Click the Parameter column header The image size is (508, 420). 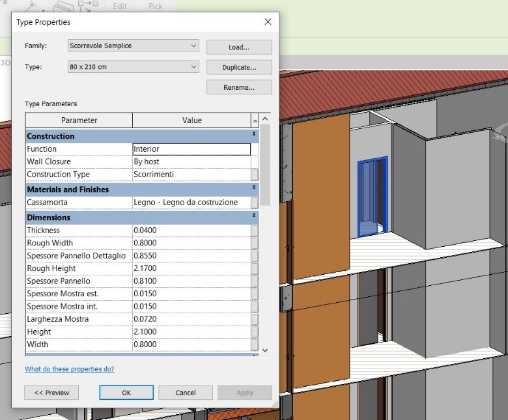tap(79, 120)
